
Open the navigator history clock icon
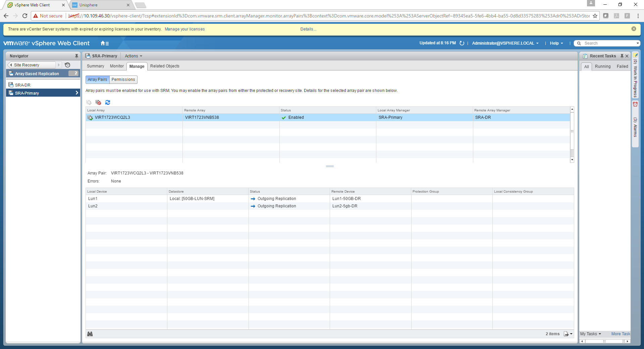(x=67, y=65)
